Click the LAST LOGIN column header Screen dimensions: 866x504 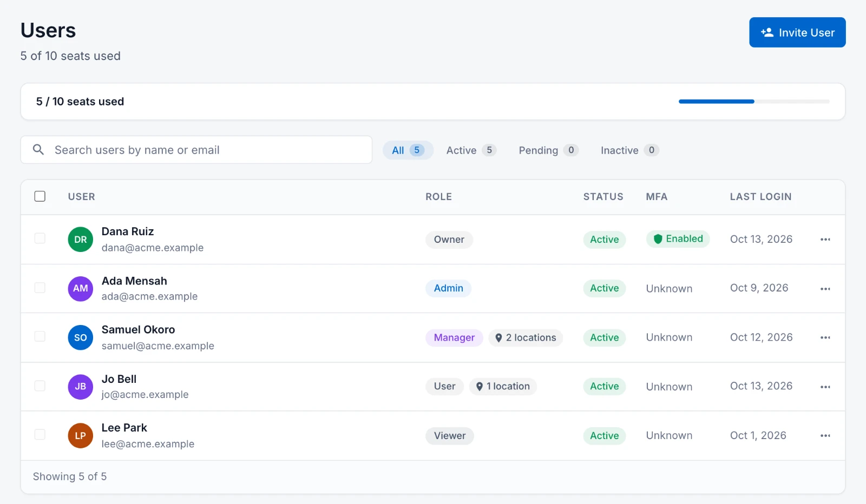(x=760, y=197)
